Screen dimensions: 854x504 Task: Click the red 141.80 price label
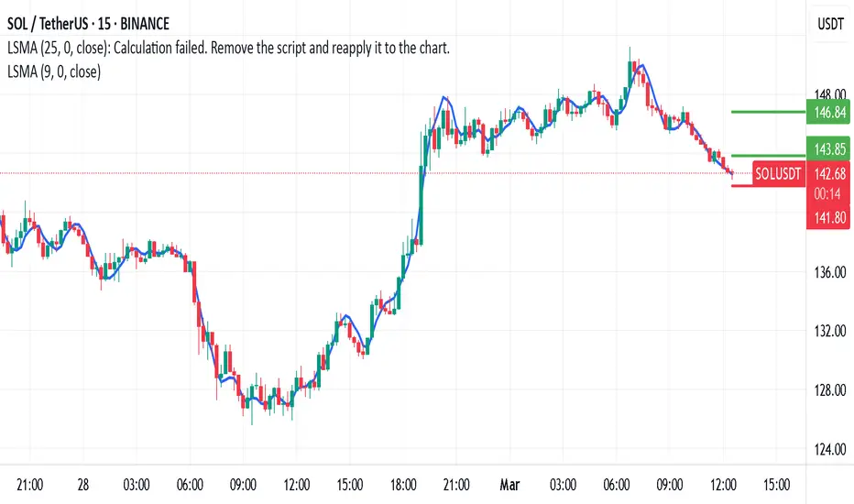828,218
